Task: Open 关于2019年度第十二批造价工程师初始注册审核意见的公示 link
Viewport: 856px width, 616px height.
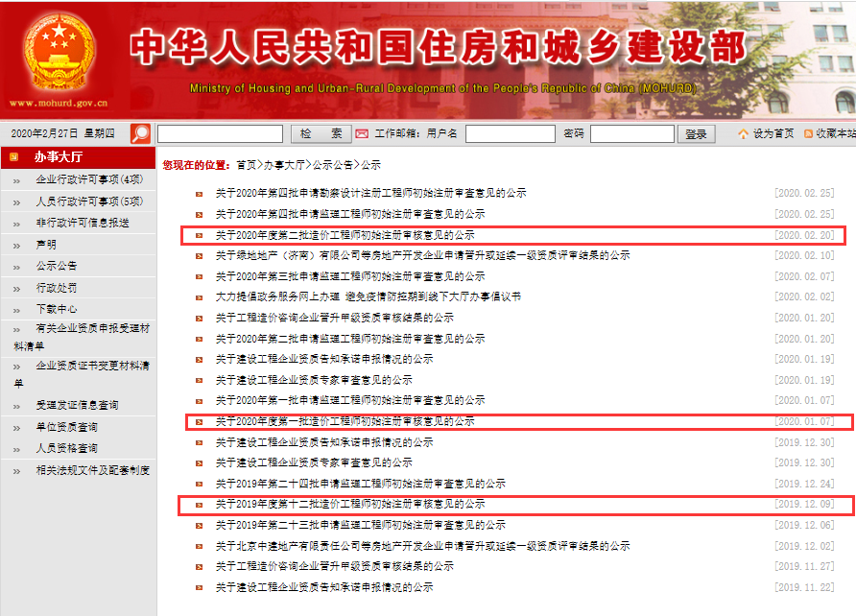Action: (349, 504)
